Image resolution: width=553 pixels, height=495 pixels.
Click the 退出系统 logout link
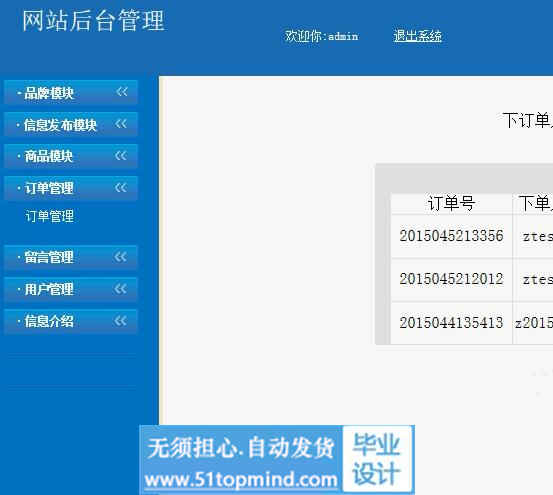(418, 36)
